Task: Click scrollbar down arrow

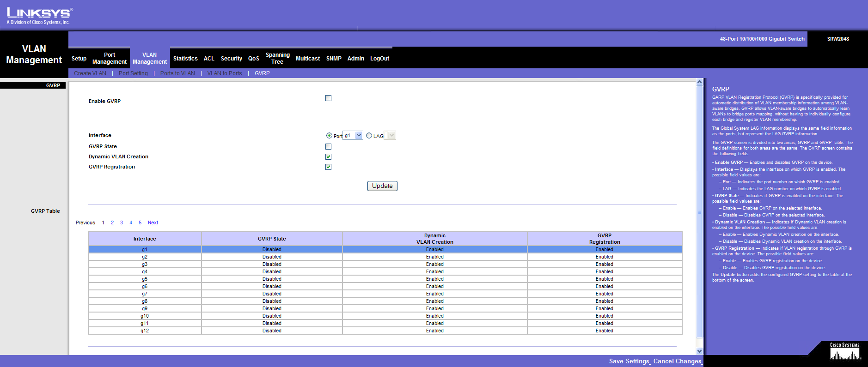Action: coord(699,351)
